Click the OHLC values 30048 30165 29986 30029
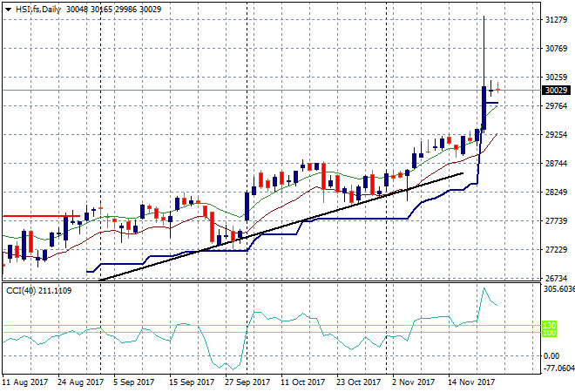This screenshot has width=575, height=392. [113, 10]
